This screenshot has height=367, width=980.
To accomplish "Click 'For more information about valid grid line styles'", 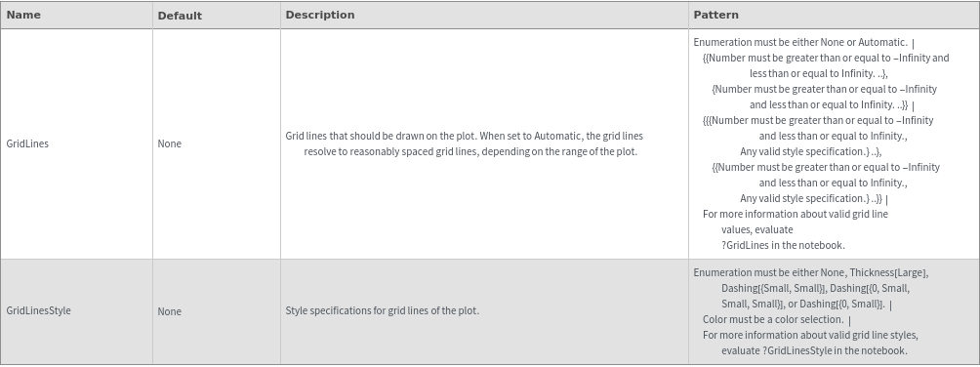I will click(x=810, y=335).
